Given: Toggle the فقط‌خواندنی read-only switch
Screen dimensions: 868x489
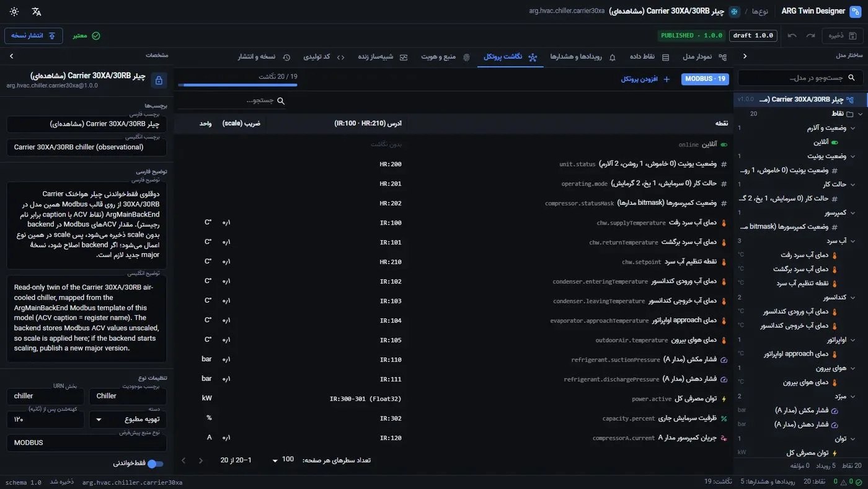Looking at the screenshot, I should [x=156, y=464].
